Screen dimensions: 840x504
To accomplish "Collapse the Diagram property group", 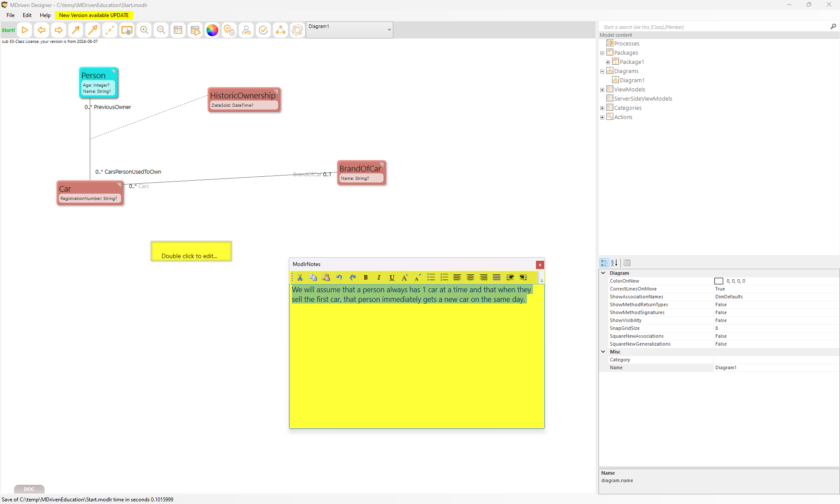I will click(x=603, y=273).
